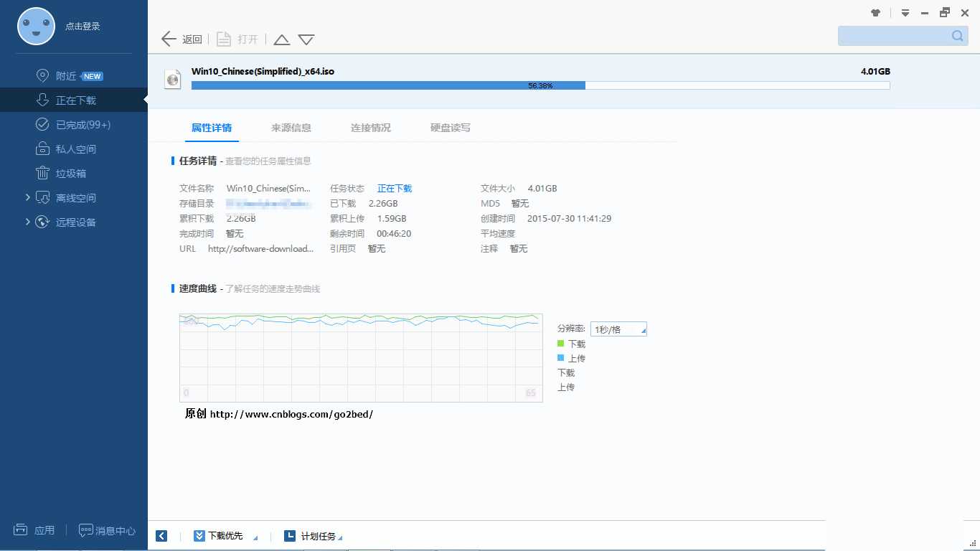Open 消息中心 message center
Image resolution: width=980 pixels, height=551 pixels.
116,531
